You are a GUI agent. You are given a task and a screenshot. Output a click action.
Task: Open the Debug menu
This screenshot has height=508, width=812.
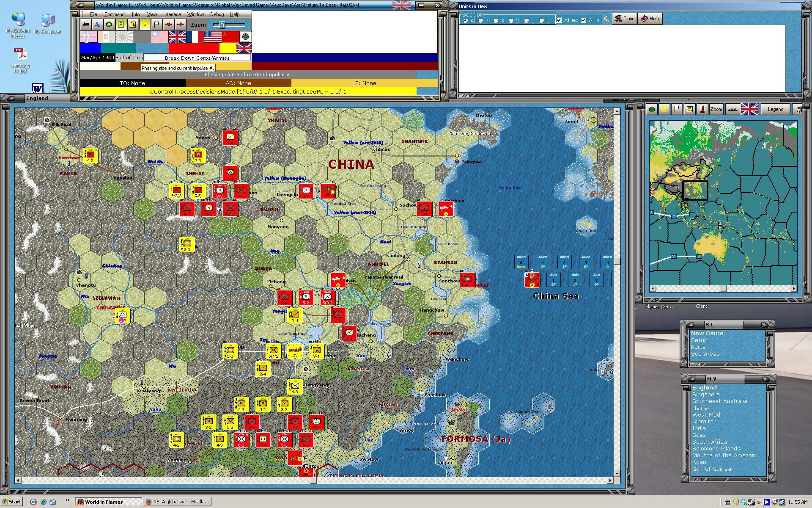coord(217,14)
